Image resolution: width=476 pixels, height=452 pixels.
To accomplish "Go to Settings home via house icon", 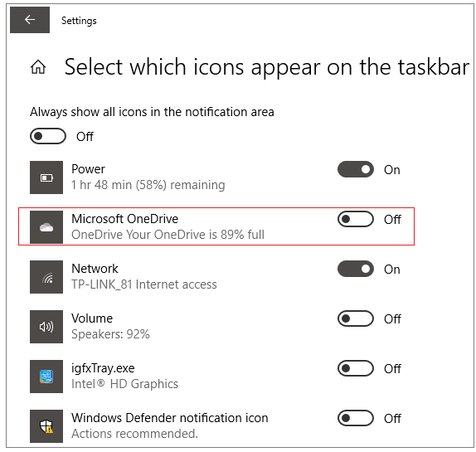I will [38, 67].
